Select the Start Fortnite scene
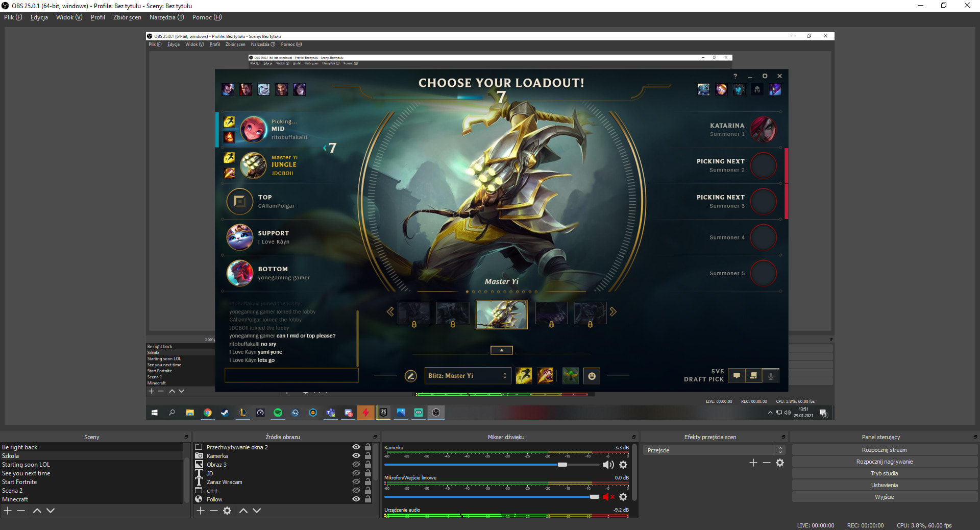 point(91,482)
